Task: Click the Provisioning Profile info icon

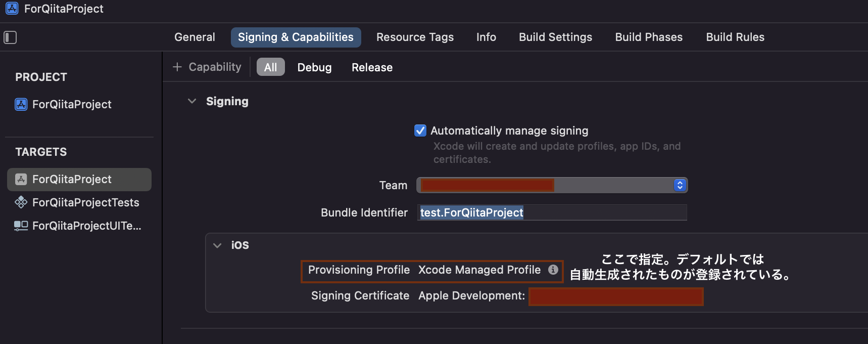Action: click(553, 270)
